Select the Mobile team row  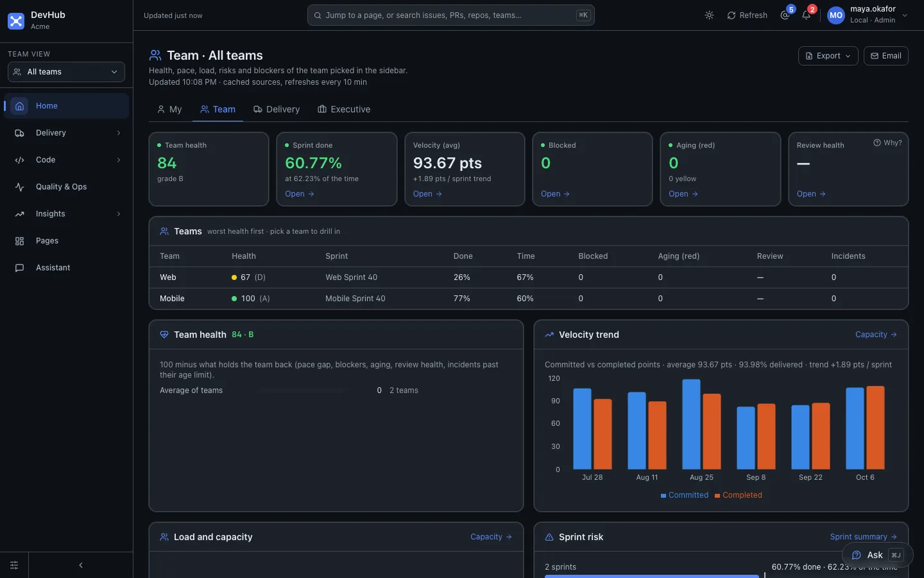529,299
